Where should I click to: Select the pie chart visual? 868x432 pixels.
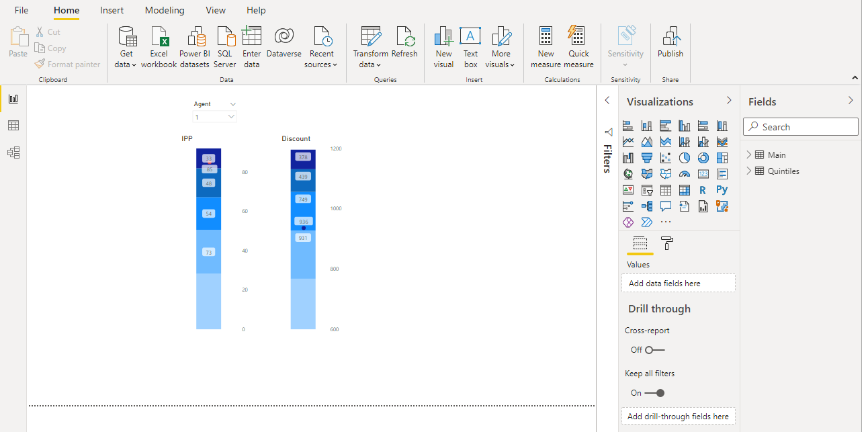[x=685, y=158]
